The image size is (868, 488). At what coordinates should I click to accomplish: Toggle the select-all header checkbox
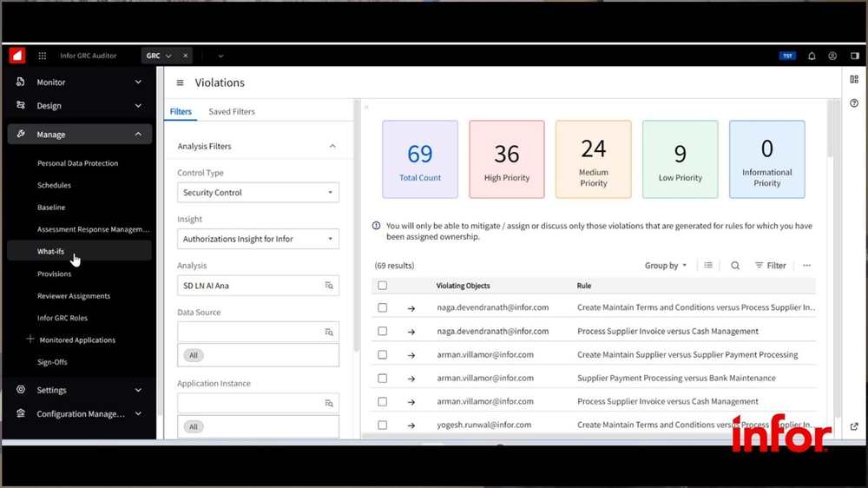pos(383,286)
